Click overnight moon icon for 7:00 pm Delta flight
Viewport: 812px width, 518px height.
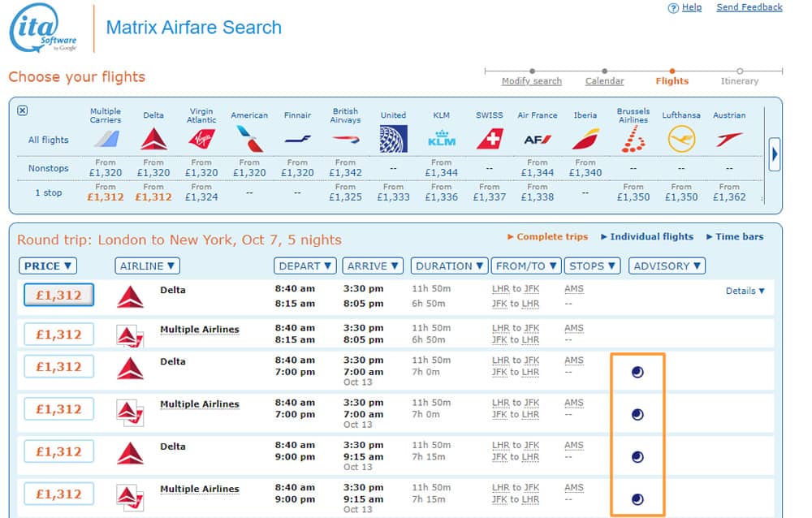point(637,372)
